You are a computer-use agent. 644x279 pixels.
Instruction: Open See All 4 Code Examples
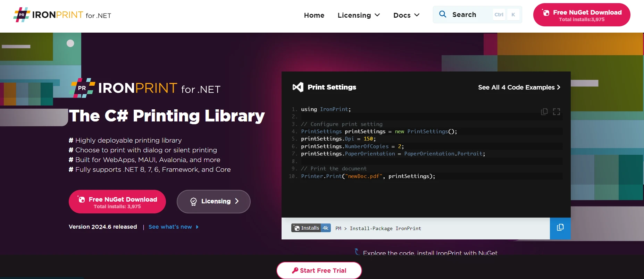pyautogui.click(x=519, y=87)
